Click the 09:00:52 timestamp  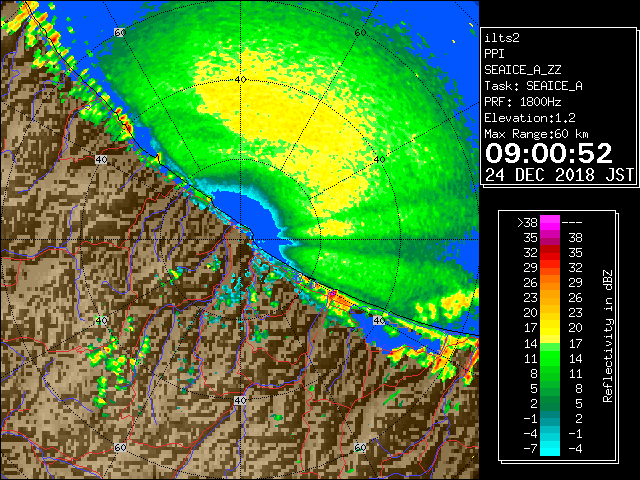tap(548, 153)
